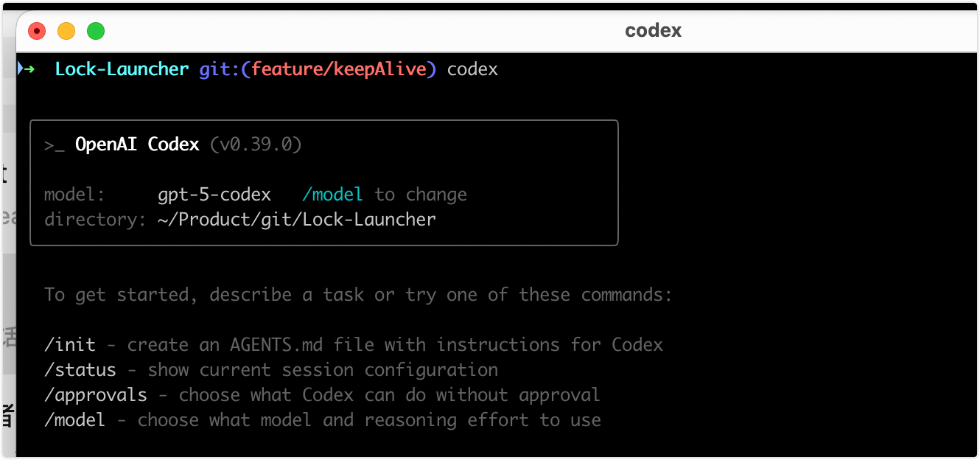Click the /model command in the bottom list

pyautogui.click(x=75, y=420)
